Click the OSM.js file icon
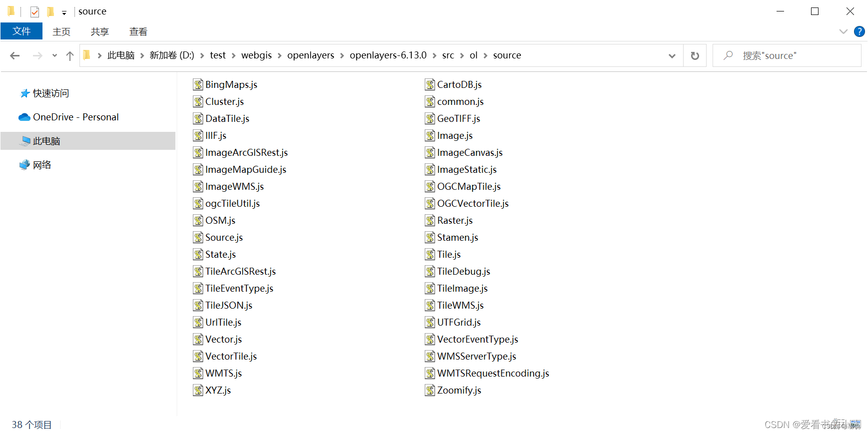 [x=198, y=220]
